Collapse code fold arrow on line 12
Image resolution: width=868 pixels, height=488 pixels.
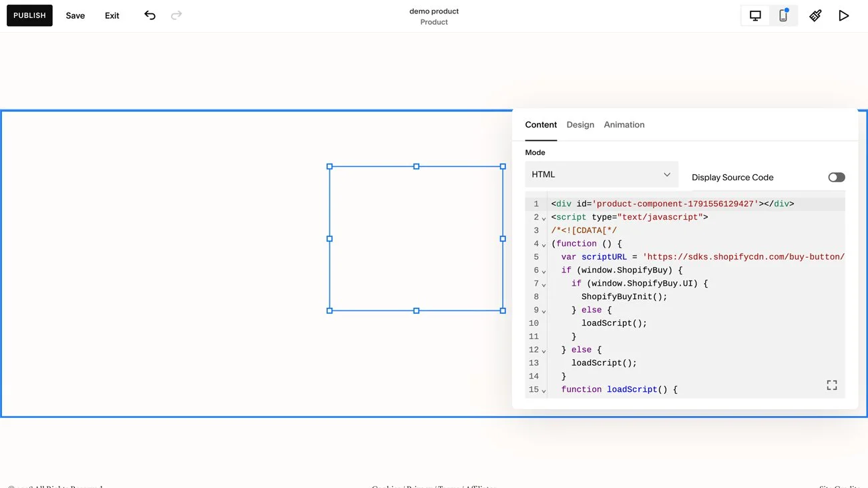click(x=544, y=351)
